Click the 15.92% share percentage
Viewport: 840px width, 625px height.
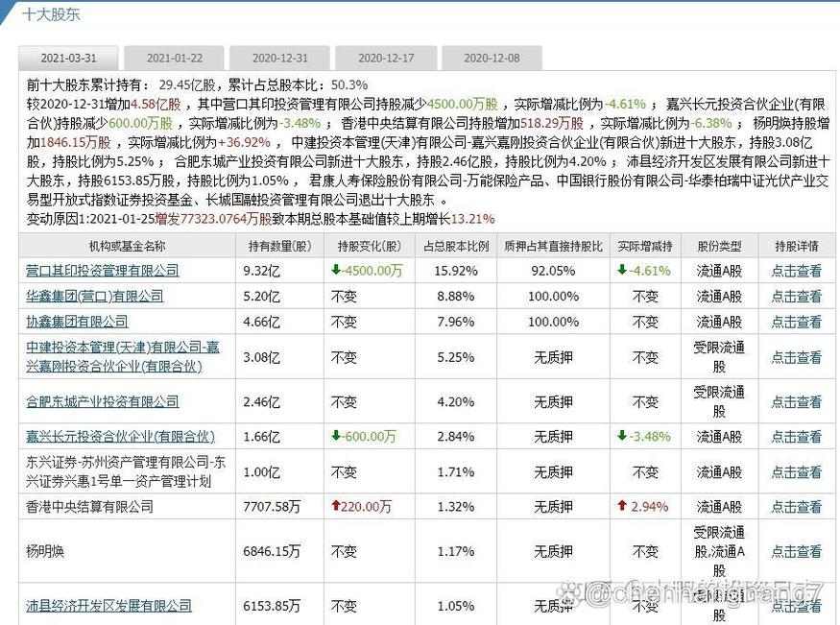pos(456,271)
